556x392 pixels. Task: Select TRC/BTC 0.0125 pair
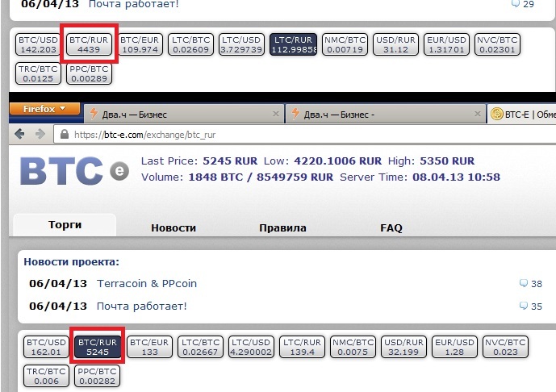click(38, 73)
